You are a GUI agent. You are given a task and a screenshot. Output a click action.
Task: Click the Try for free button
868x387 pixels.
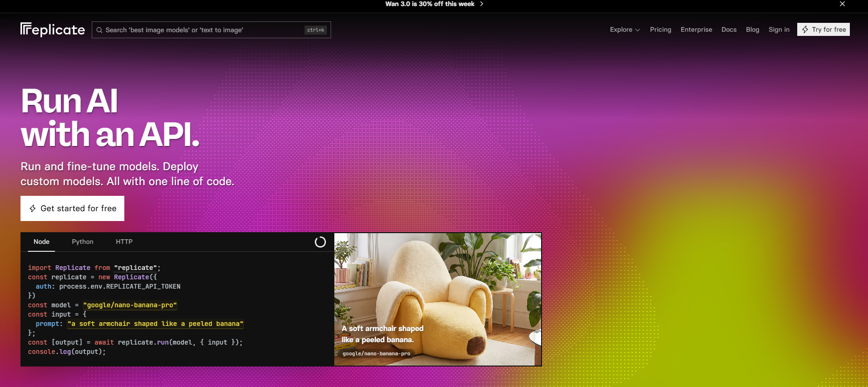tap(823, 29)
